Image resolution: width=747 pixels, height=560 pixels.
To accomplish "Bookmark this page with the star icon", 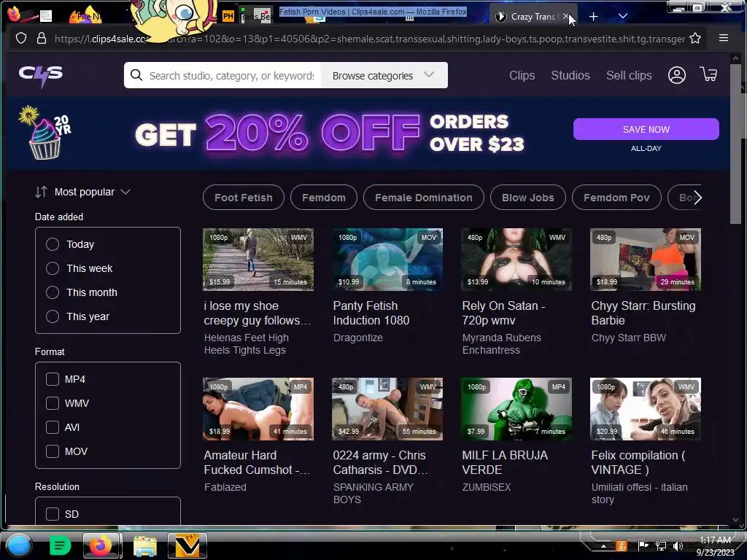I will point(695,38).
